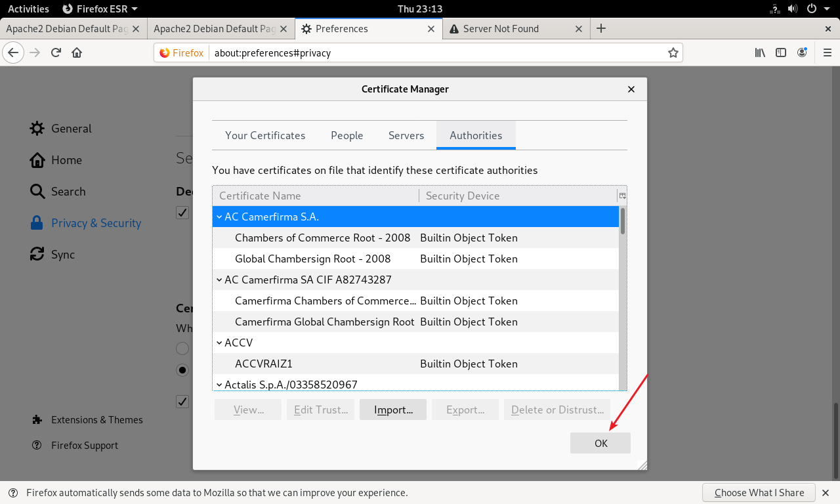The width and height of the screenshot is (840, 504).
Task: Select Camerfirma Global Chambersign Root row
Action: tap(415, 322)
